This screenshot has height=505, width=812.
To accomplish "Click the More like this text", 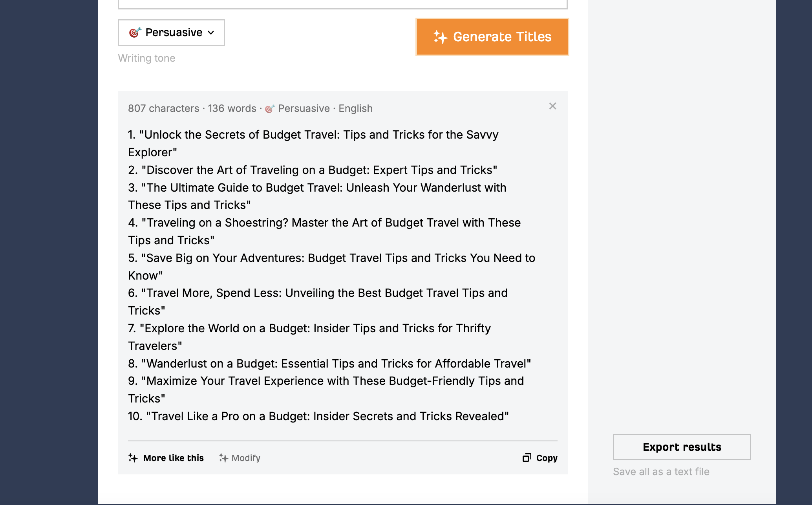I will 173,458.
